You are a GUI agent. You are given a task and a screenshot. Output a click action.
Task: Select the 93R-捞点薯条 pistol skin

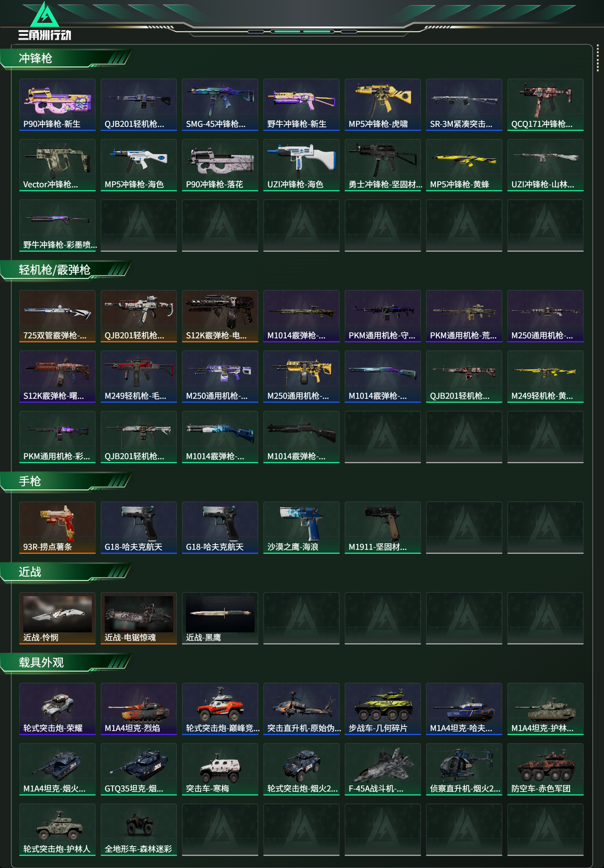coord(58,528)
